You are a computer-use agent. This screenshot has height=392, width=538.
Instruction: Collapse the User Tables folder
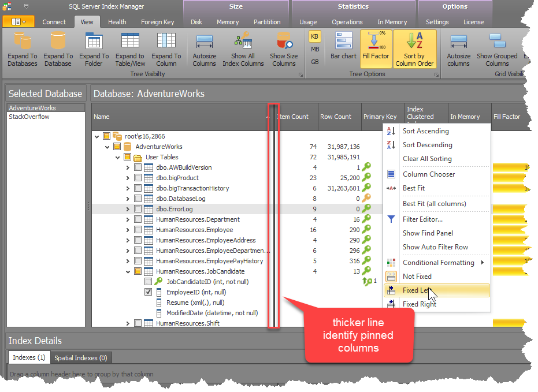pyautogui.click(x=117, y=157)
